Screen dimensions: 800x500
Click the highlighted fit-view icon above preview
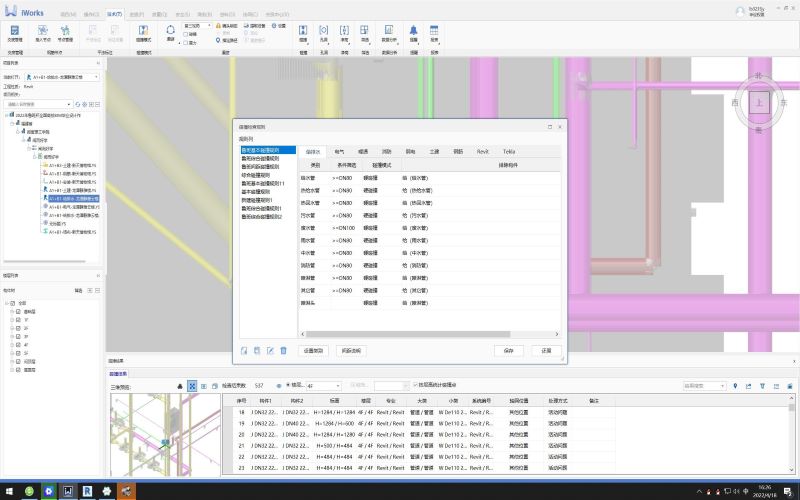(x=192, y=386)
